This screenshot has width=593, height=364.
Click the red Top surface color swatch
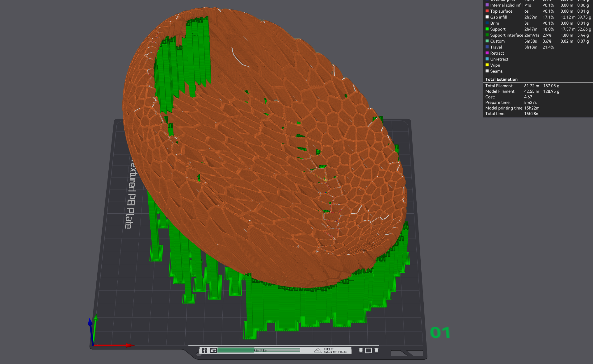pyautogui.click(x=487, y=11)
